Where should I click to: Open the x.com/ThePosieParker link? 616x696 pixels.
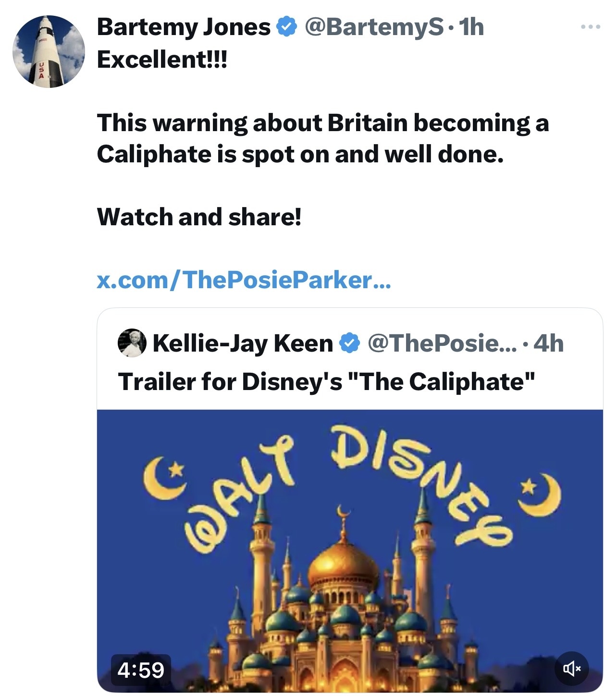pos(244,280)
